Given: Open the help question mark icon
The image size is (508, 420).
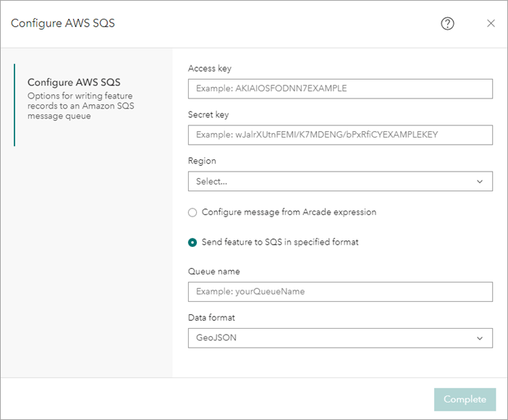Looking at the screenshot, I should click(x=447, y=24).
